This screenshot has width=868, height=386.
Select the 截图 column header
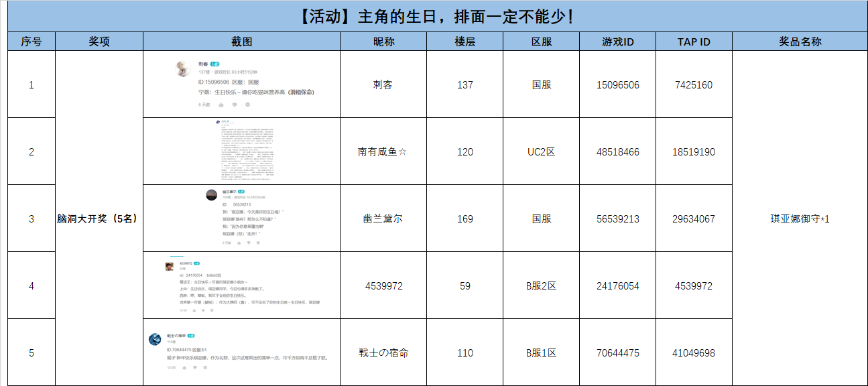point(242,42)
